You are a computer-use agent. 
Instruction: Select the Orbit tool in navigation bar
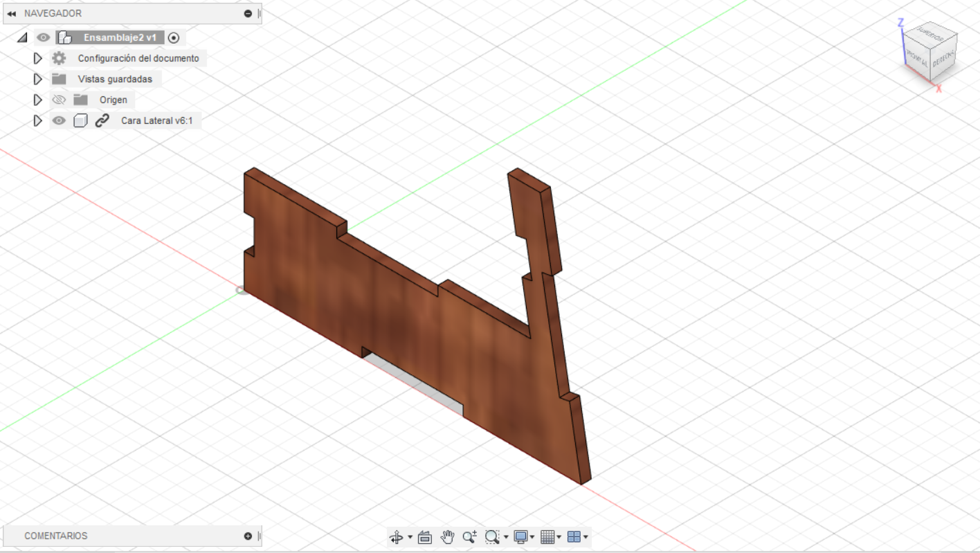click(397, 536)
